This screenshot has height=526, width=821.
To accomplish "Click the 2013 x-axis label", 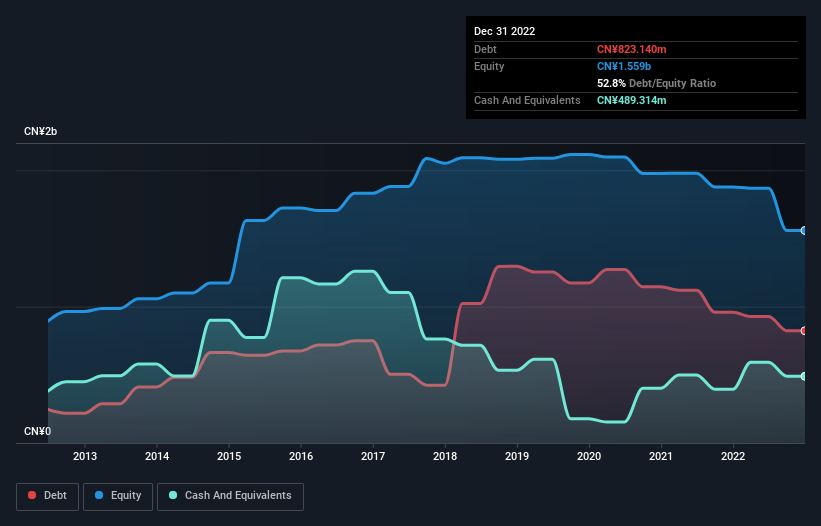I will pyautogui.click(x=85, y=456).
